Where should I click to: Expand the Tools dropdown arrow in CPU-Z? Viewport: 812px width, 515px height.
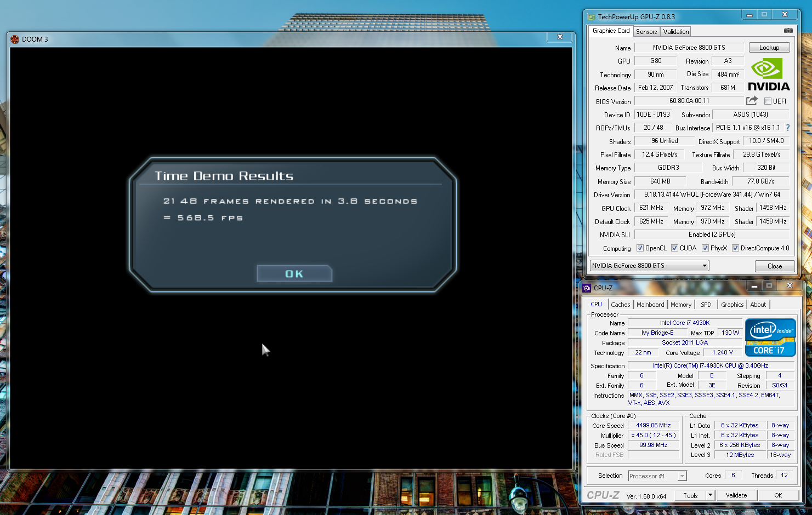[710, 495]
